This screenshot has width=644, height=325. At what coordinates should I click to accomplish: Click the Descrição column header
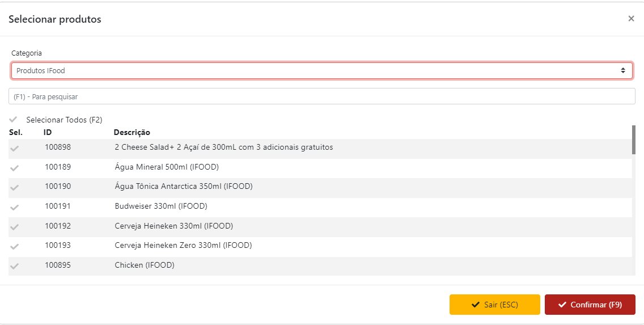pos(132,132)
